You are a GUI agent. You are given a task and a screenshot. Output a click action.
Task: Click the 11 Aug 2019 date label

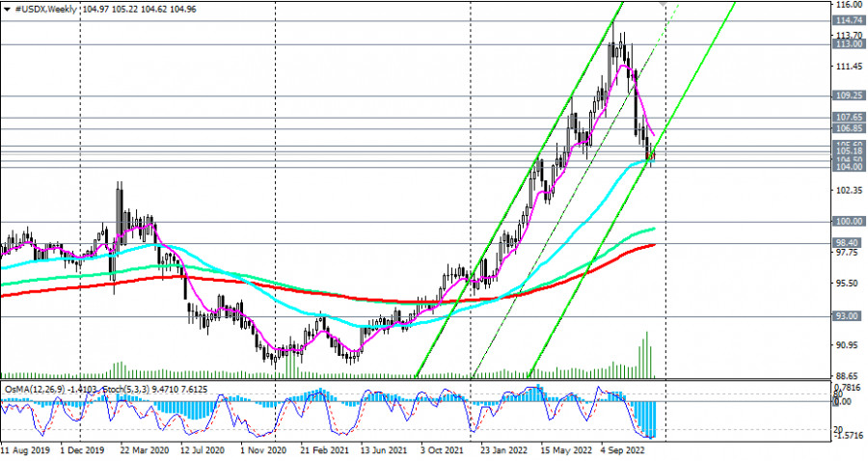click(x=27, y=449)
